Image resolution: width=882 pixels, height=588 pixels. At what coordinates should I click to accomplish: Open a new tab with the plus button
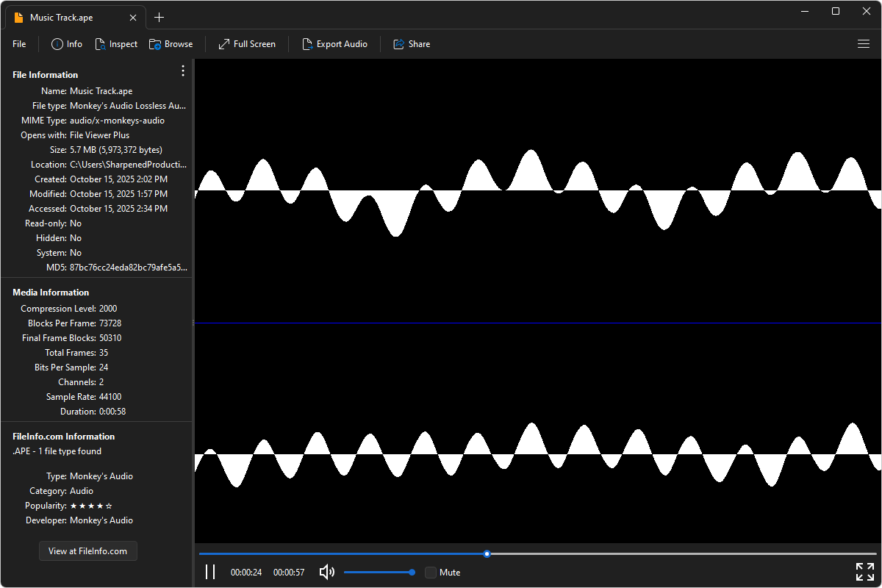click(x=159, y=17)
